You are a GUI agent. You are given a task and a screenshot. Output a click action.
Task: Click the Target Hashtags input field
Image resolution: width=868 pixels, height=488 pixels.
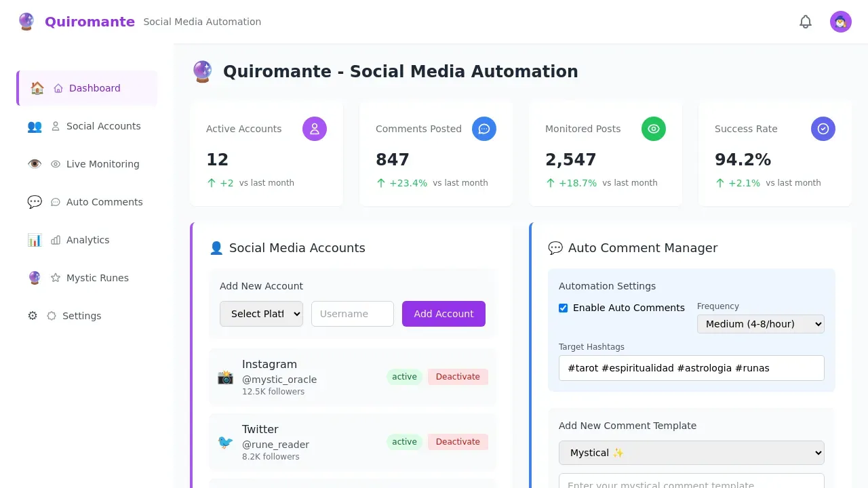point(691,368)
